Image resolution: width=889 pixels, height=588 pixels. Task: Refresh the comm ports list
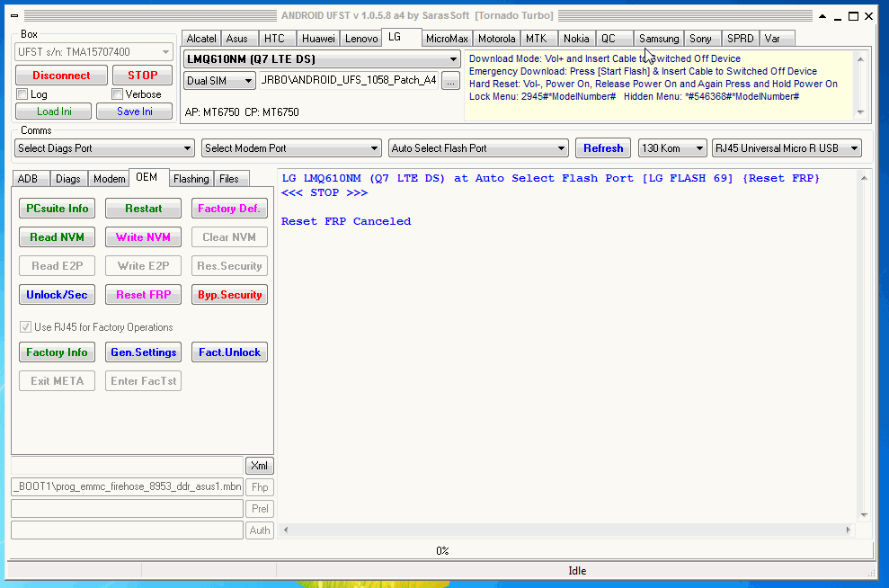pos(603,148)
